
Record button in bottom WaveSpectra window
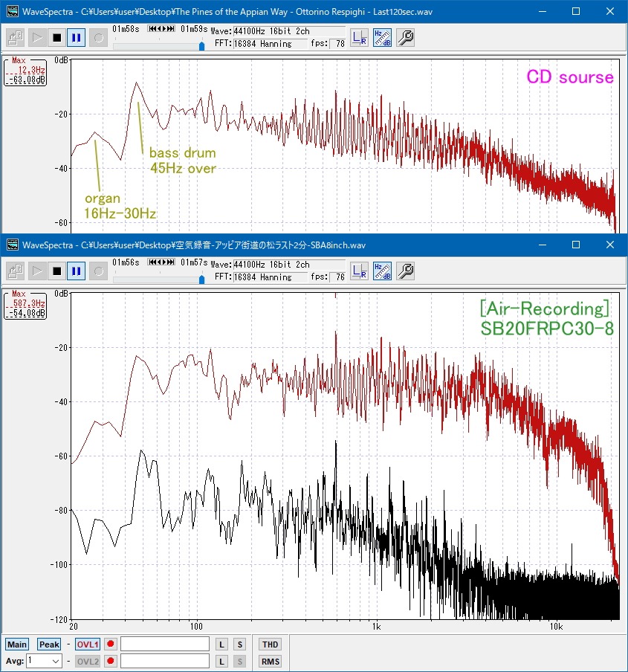99,271
